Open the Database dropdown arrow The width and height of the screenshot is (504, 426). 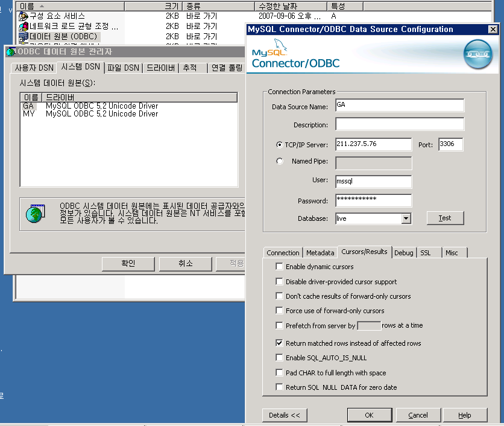tap(406, 218)
